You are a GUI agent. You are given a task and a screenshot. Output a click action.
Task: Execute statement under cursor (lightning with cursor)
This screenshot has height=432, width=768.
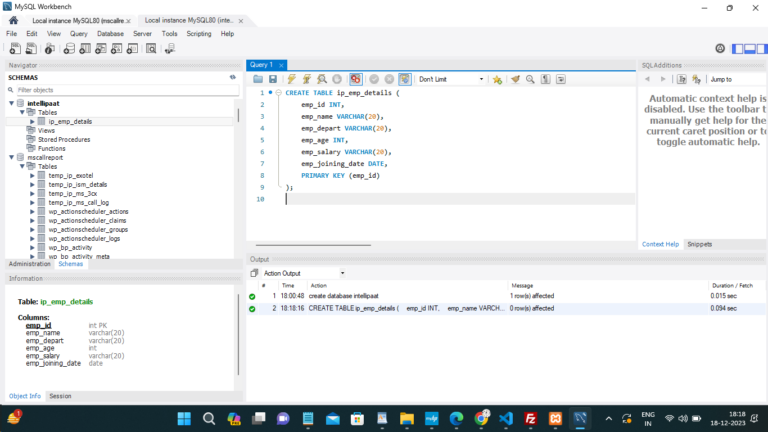pos(307,79)
